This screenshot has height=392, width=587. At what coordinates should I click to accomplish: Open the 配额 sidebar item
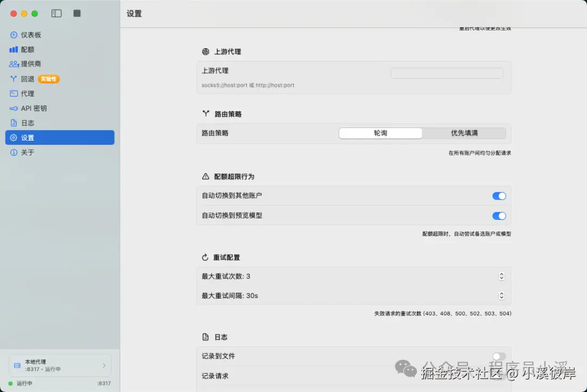pyautogui.click(x=60, y=49)
